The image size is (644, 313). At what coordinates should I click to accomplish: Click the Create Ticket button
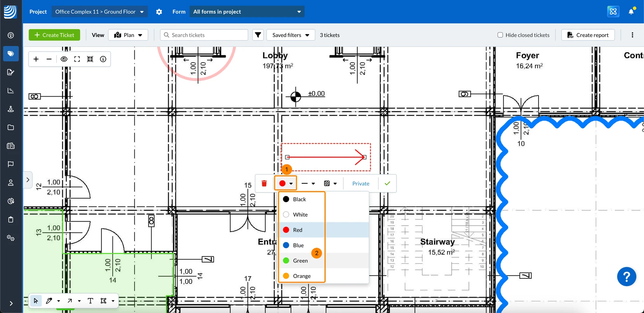pyautogui.click(x=54, y=35)
